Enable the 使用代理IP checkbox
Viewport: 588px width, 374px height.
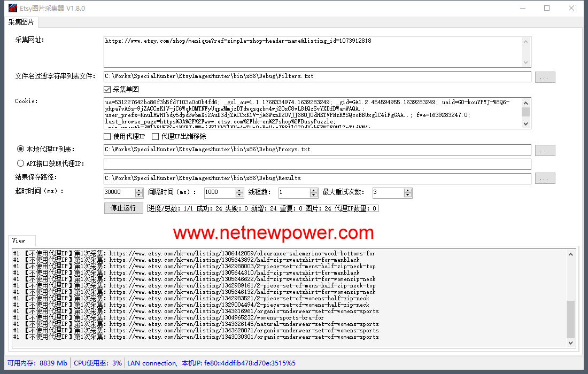107,136
